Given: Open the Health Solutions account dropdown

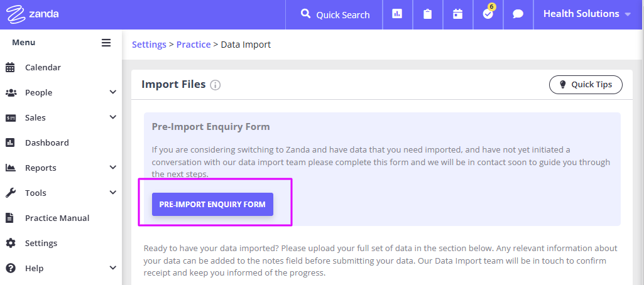Looking at the screenshot, I should pyautogui.click(x=587, y=14).
